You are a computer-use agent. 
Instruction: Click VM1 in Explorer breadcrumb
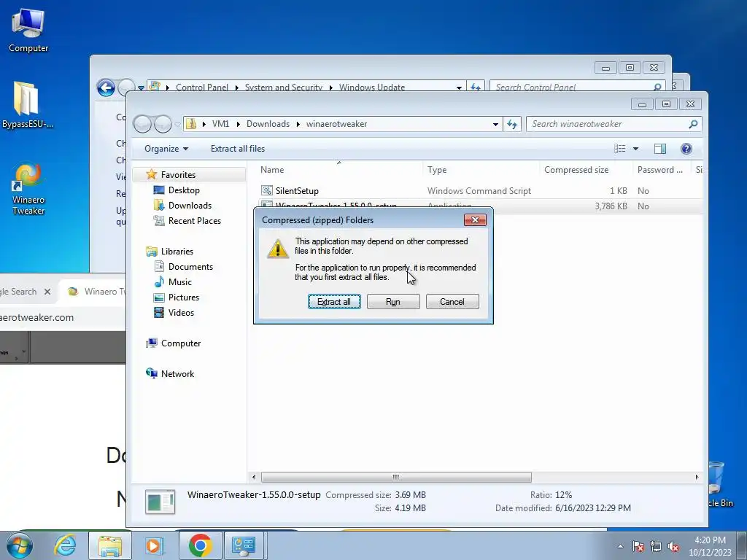point(220,124)
